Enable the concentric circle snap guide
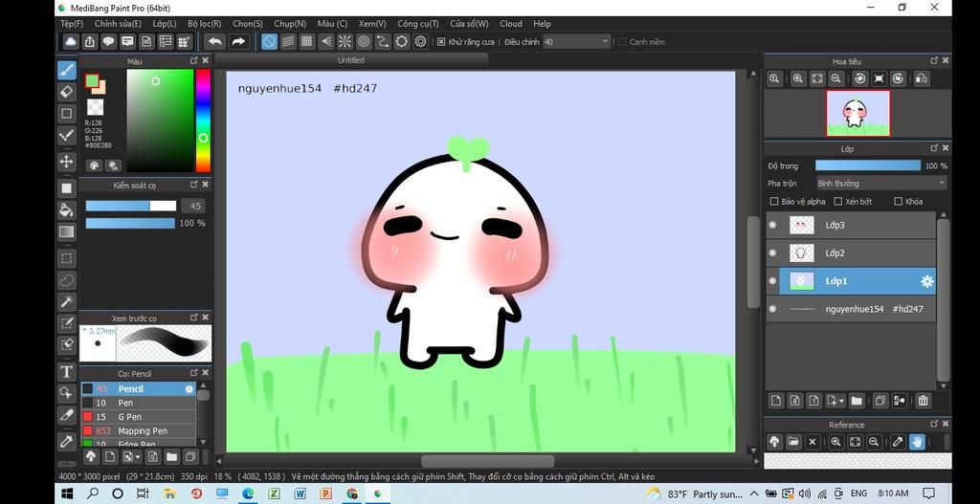This screenshot has width=980, height=504. point(364,42)
